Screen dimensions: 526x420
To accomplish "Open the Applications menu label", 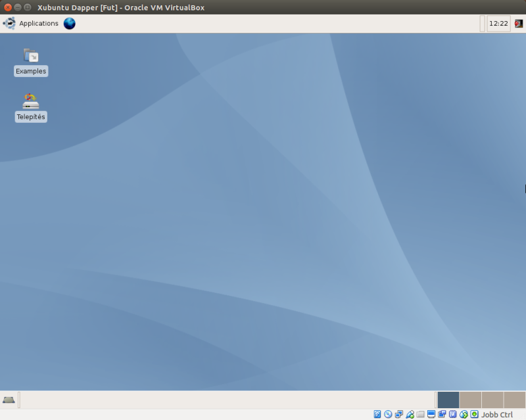I will 39,24.
